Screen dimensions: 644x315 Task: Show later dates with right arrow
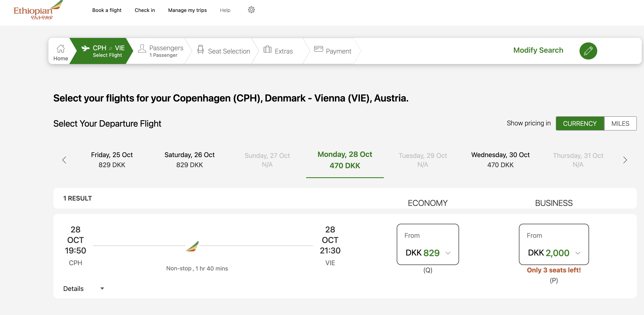[625, 160]
